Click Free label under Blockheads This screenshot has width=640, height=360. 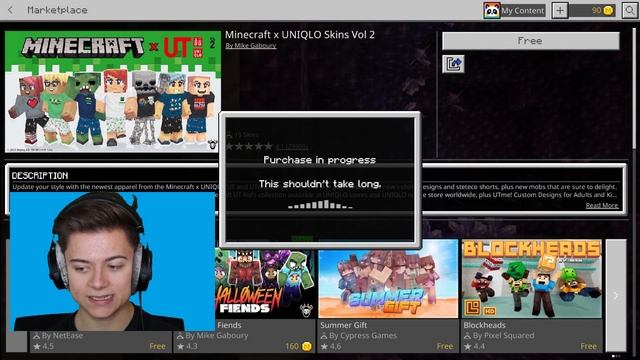click(x=588, y=346)
